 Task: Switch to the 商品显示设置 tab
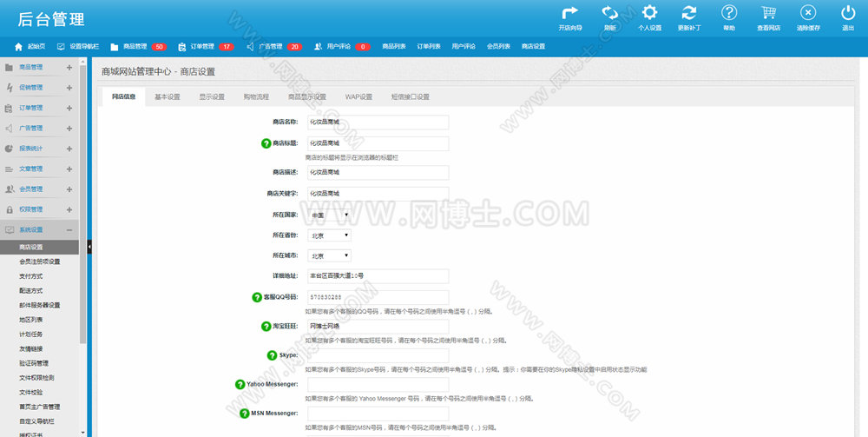(x=306, y=97)
